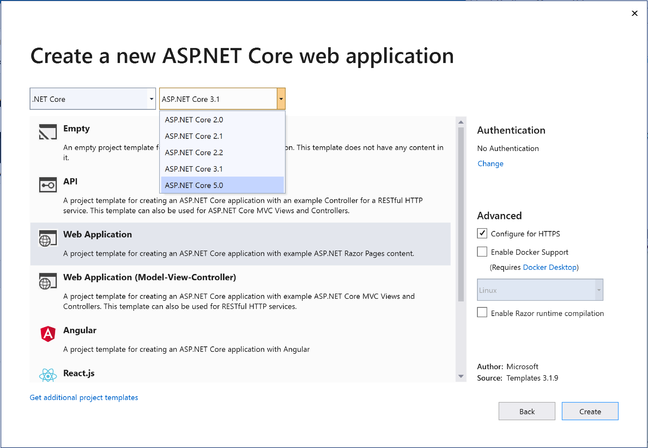
Task: Select the Web Application template title
Action: [x=98, y=234]
